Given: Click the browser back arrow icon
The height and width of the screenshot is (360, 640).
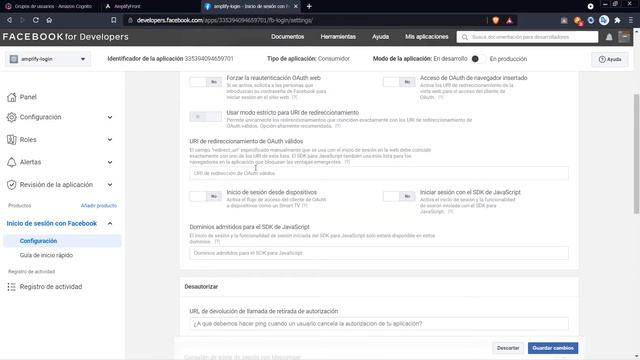Looking at the screenshot, I should [9, 20].
